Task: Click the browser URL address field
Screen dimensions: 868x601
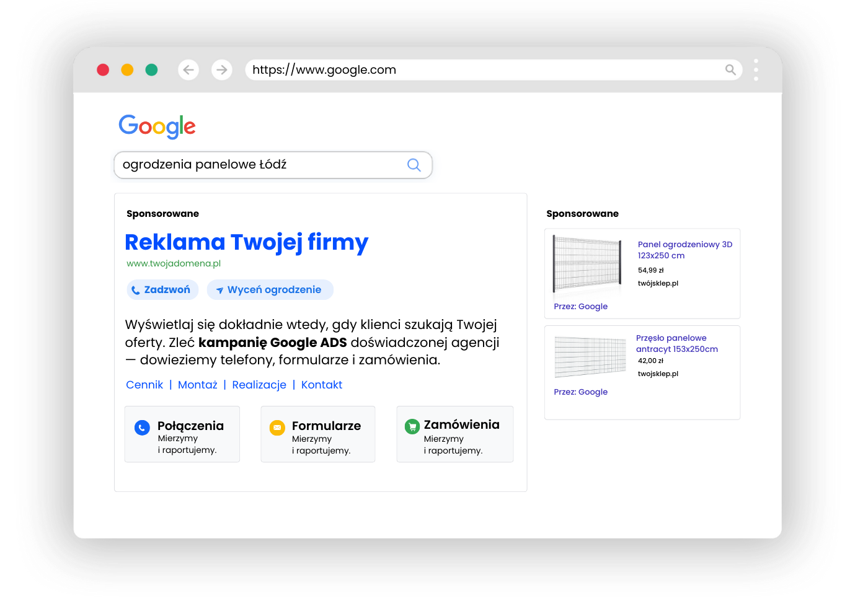Action: pyautogui.click(x=484, y=70)
